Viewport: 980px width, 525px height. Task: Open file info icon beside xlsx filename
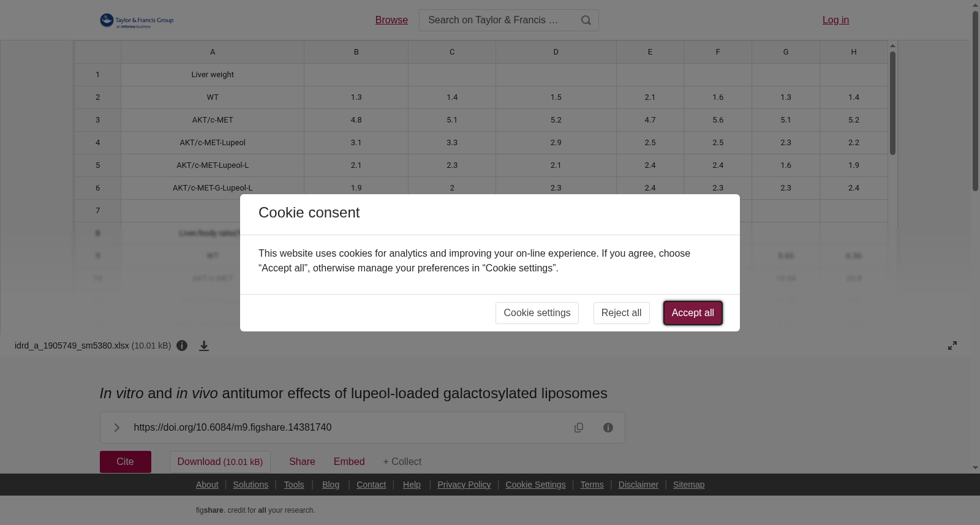tap(182, 346)
